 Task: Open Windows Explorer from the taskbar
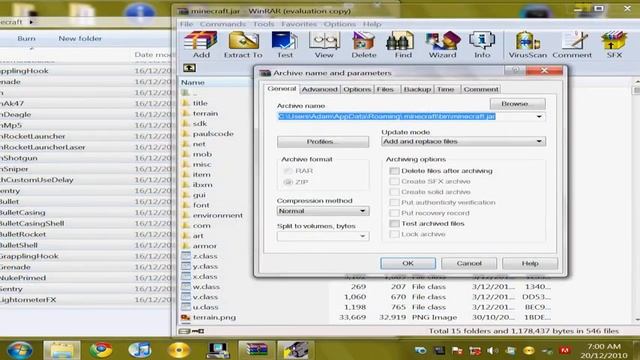coord(62,350)
